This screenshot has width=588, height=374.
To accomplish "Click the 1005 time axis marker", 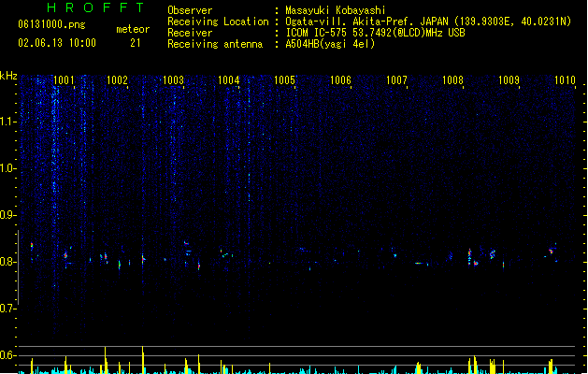I will (284, 79).
